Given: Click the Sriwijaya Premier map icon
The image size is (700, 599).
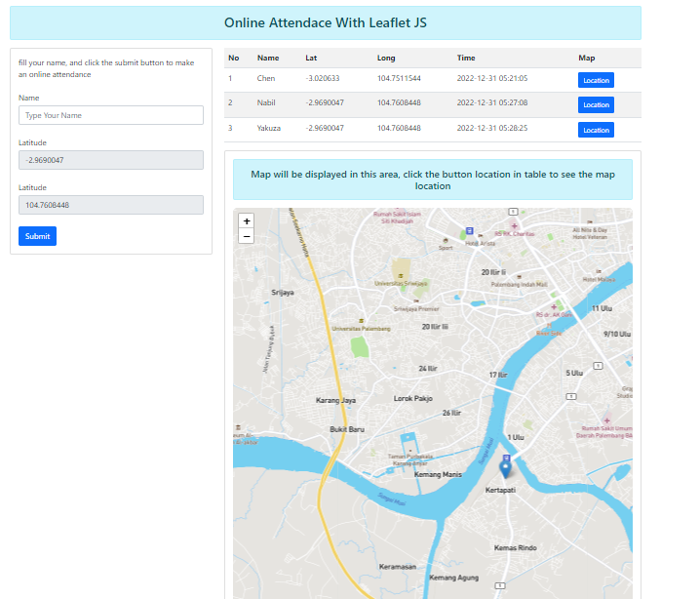Looking at the screenshot, I should (416, 301).
